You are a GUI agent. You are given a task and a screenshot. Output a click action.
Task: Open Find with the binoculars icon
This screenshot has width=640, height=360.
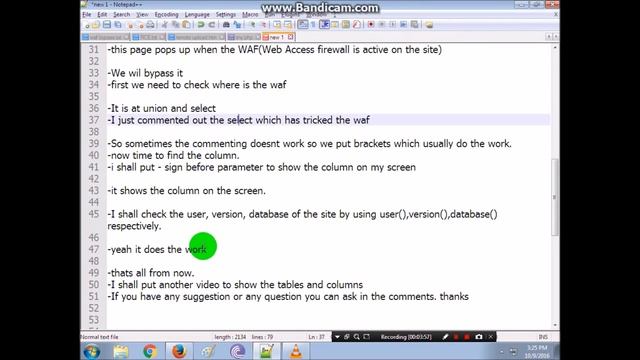(x=226, y=25)
